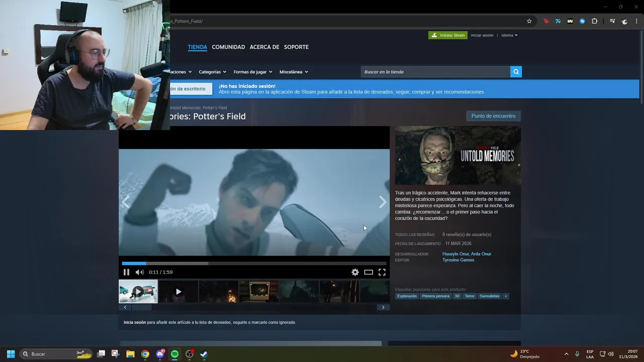The image size is (644, 362).
Task: Open the screenshot thumbnail with campfire
Action: click(218, 292)
